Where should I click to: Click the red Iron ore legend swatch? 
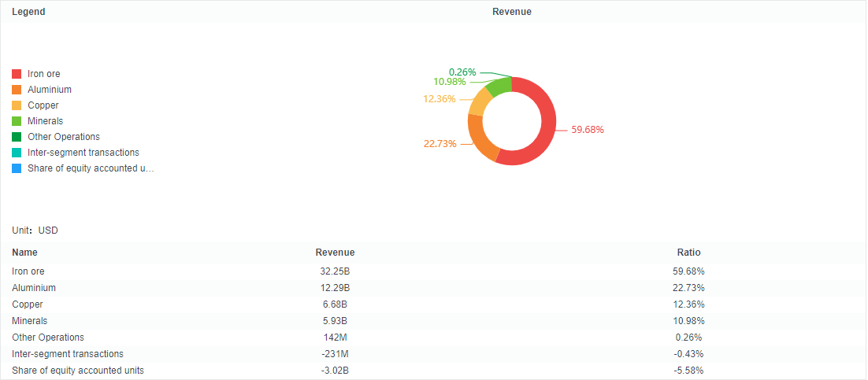[17, 74]
